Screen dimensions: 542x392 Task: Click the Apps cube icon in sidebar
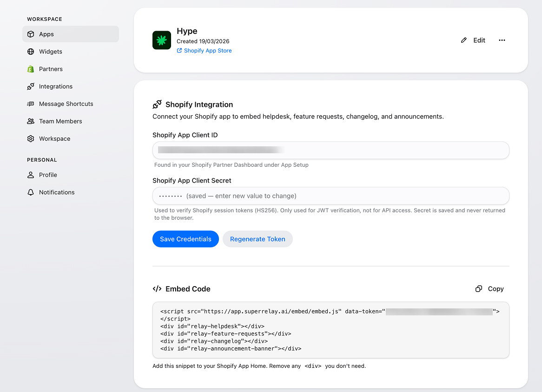[x=31, y=34]
